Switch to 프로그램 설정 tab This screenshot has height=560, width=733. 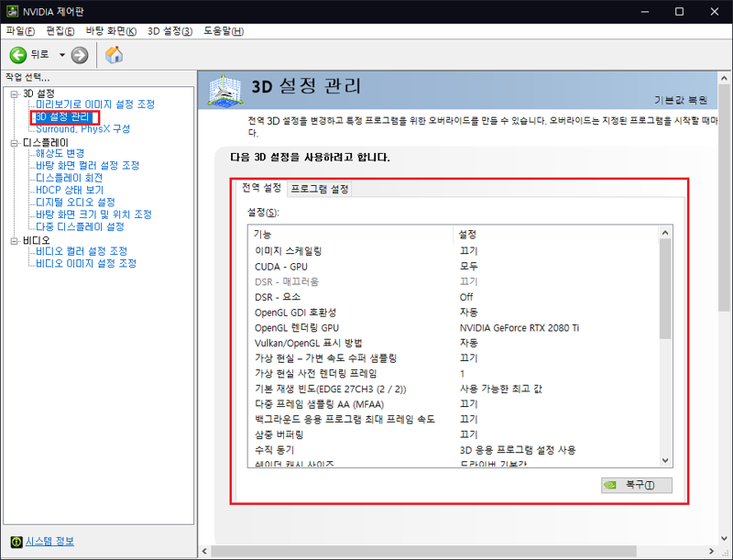point(320,189)
